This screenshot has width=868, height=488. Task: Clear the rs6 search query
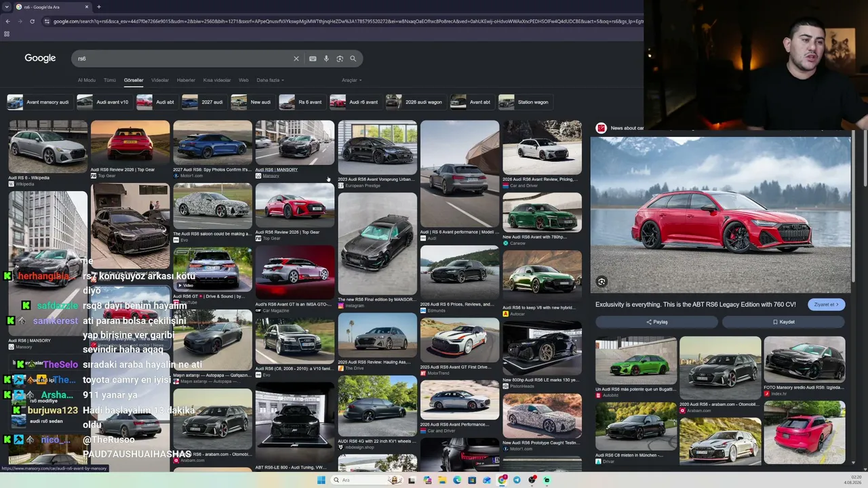click(x=296, y=59)
